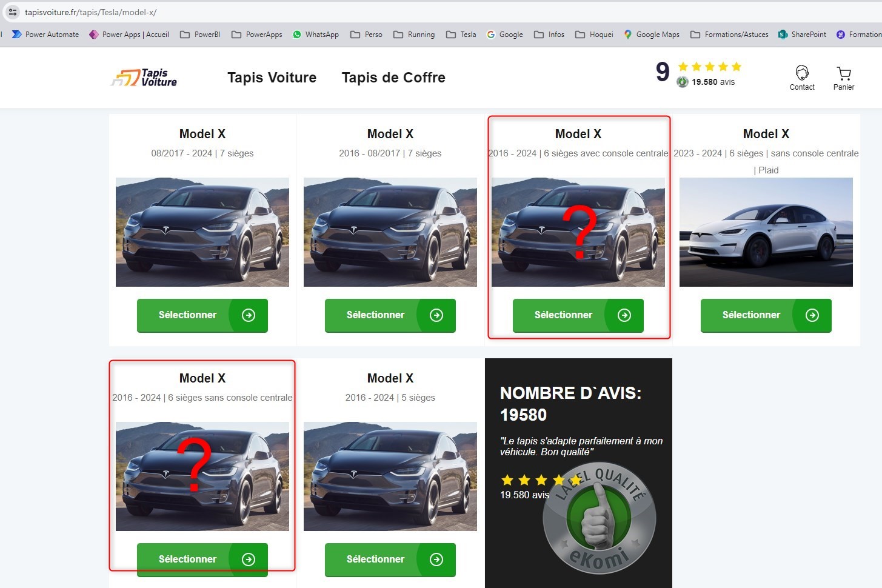Open the Perso bookmark folder

366,35
